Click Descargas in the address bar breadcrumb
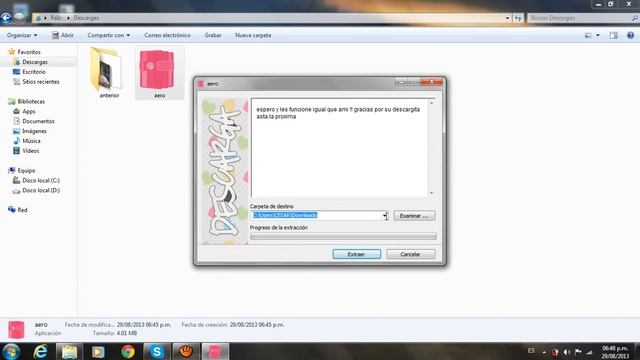 86,18
